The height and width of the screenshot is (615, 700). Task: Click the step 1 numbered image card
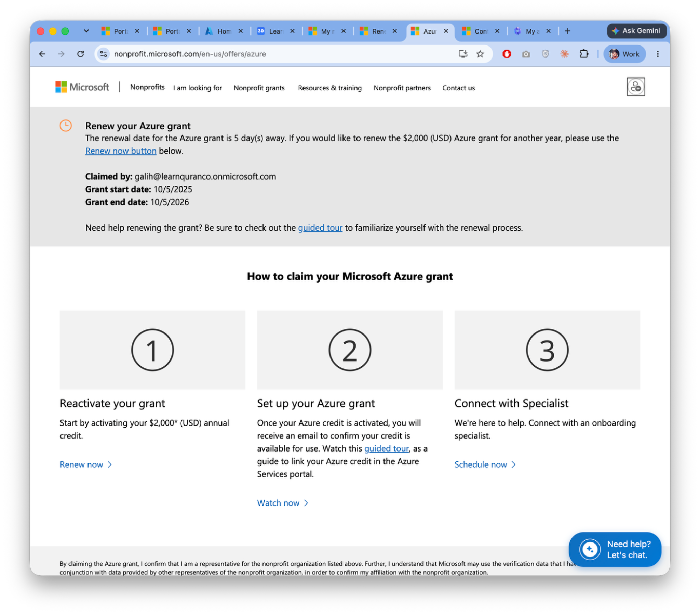click(x=152, y=350)
